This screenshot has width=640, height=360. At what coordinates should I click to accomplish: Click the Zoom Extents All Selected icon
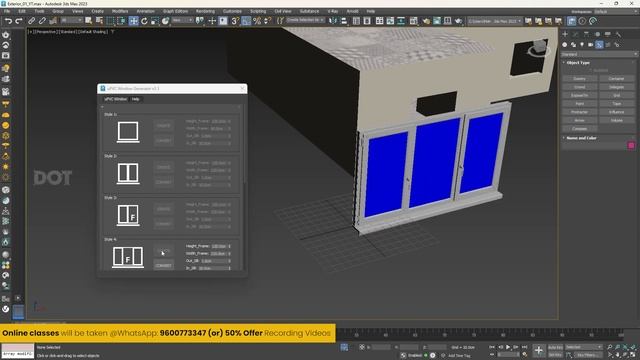pyautogui.click(x=633, y=347)
